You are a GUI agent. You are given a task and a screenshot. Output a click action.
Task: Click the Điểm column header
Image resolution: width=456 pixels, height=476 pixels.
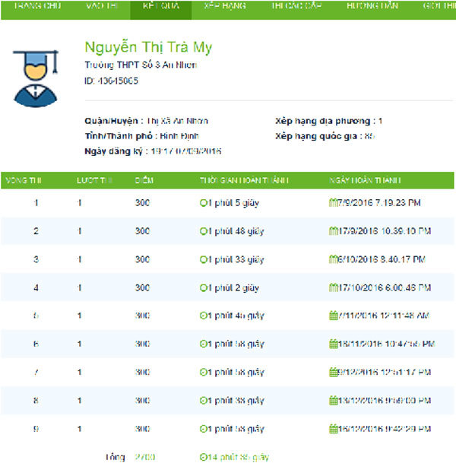coord(144,181)
